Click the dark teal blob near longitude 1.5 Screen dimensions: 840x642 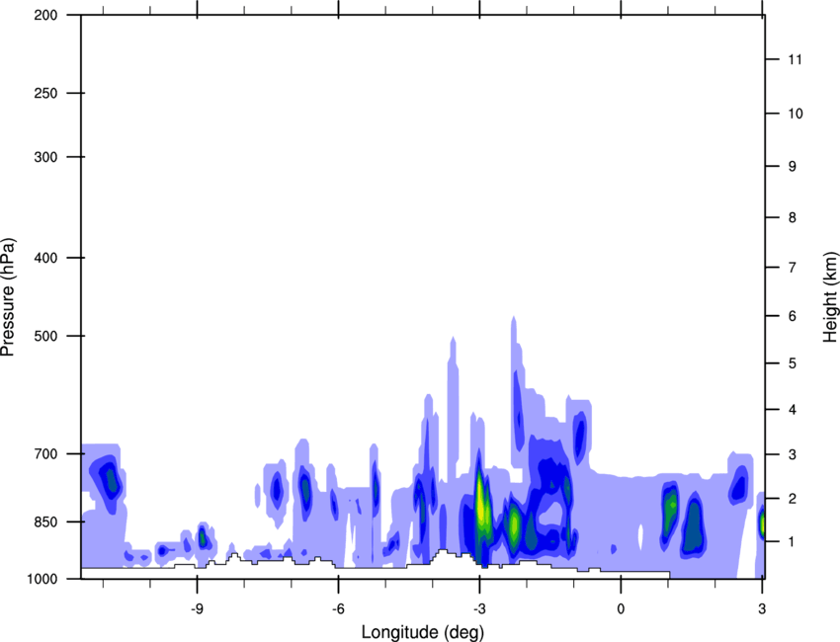(693, 527)
